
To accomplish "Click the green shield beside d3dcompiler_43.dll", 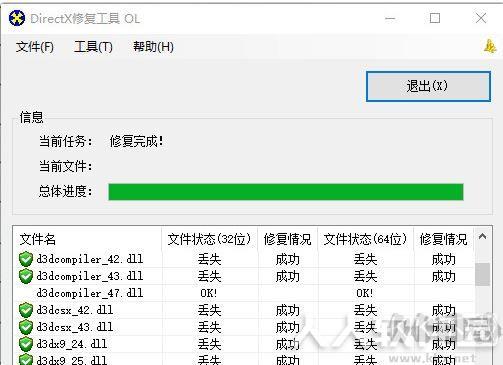I will (x=26, y=276).
